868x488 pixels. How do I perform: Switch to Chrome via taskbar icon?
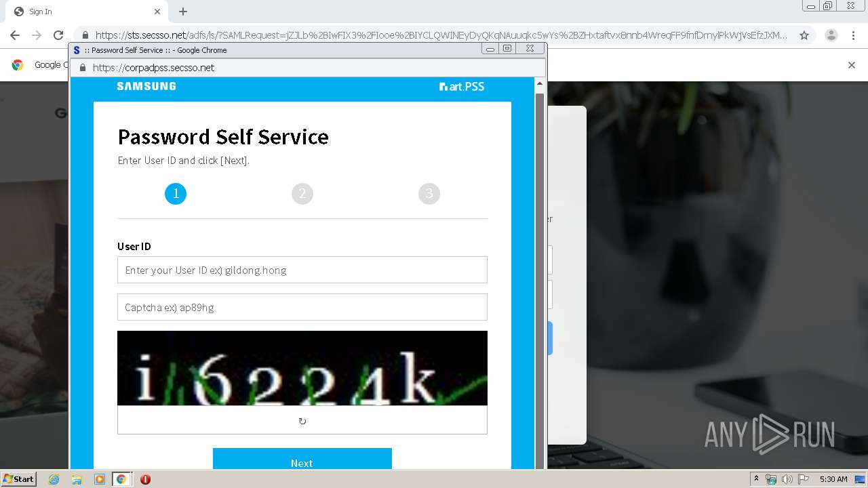(121, 479)
